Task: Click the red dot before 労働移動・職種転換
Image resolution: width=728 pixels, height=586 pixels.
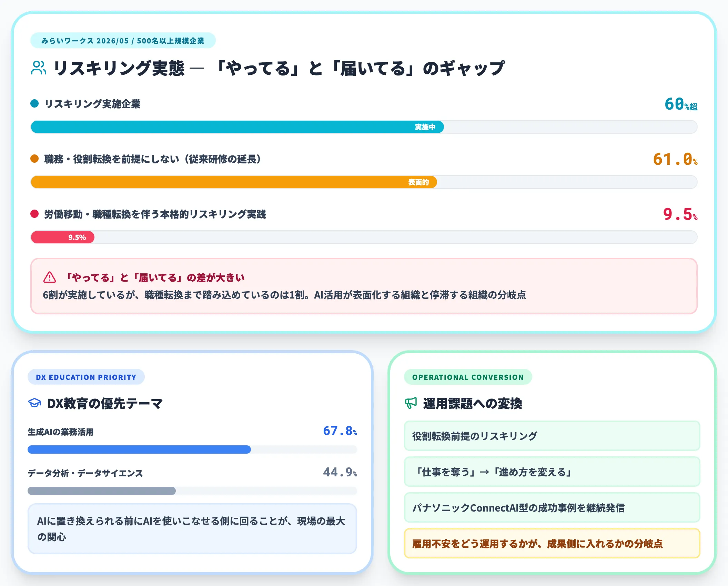Action: (x=34, y=214)
